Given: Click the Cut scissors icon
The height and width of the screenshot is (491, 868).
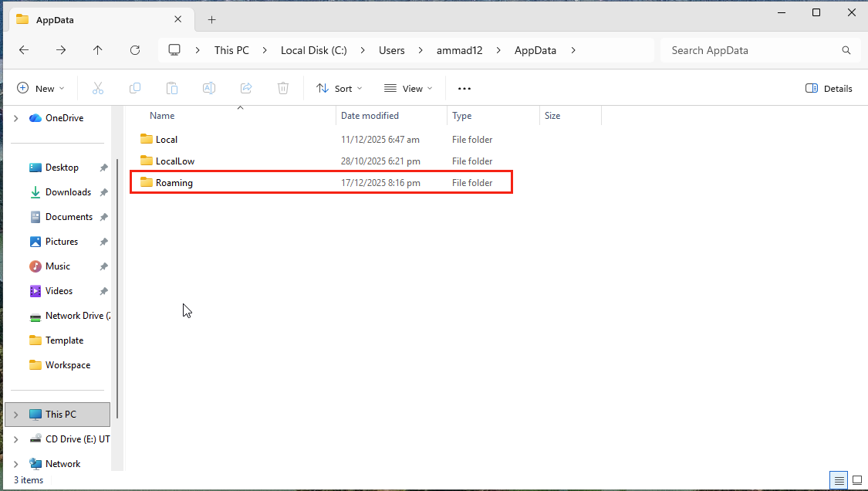Looking at the screenshot, I should pyautogui.click(x=98, y=88).
